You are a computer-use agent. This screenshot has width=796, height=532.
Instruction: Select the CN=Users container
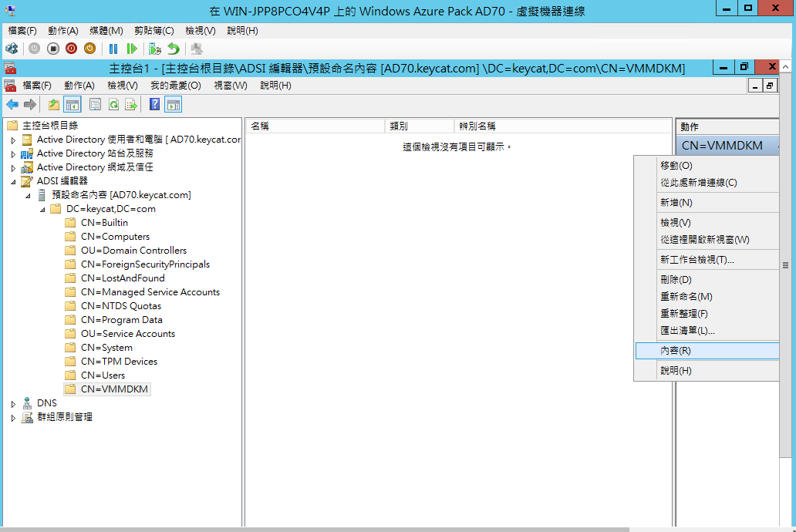click(x=103, y=375)
